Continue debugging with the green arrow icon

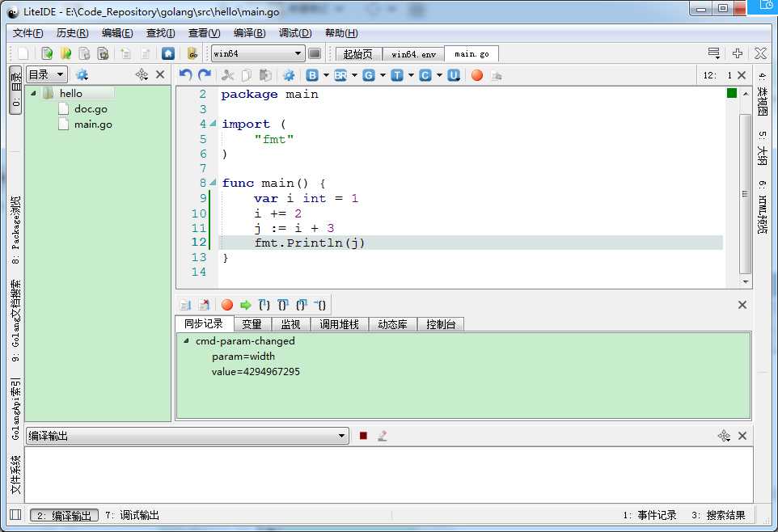click(x=246, y=305)
